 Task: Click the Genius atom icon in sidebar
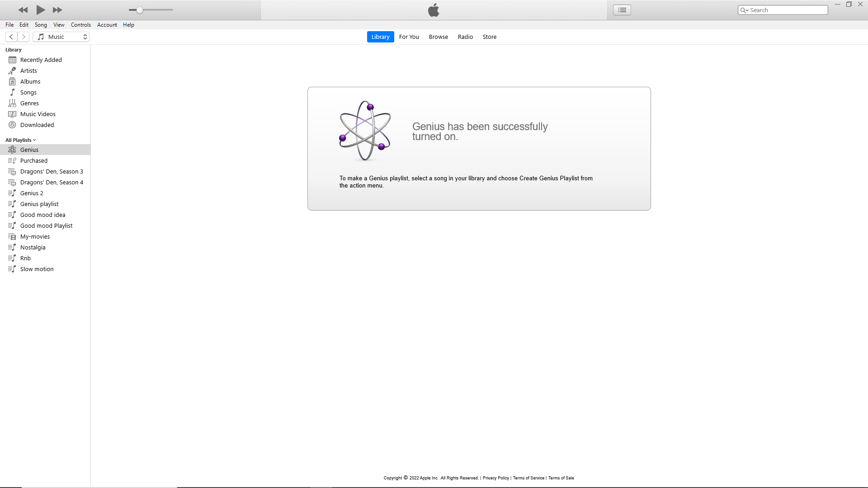(12, 150)
